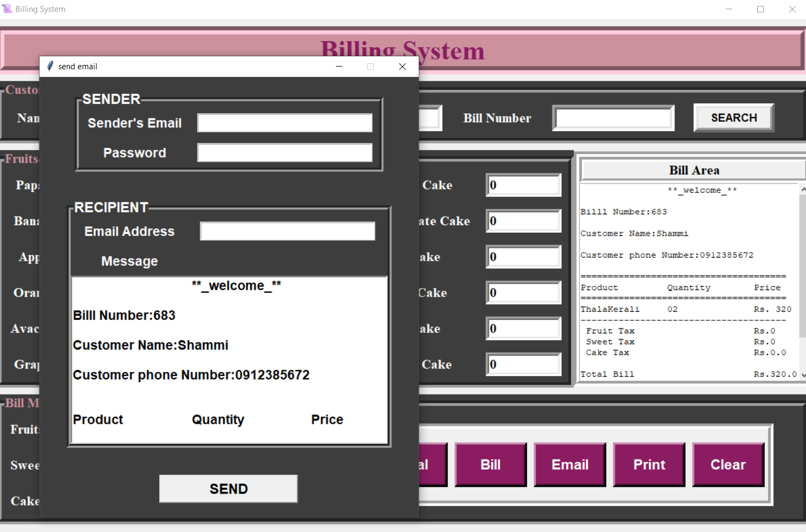Focus the Password input field
806x532 pixels.
point(285,153)
